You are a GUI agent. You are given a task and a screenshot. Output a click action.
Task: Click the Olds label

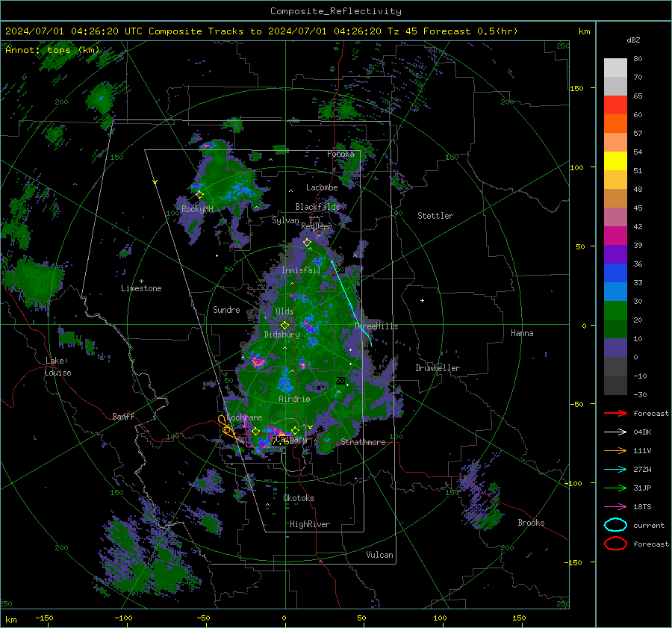point(284,311)
